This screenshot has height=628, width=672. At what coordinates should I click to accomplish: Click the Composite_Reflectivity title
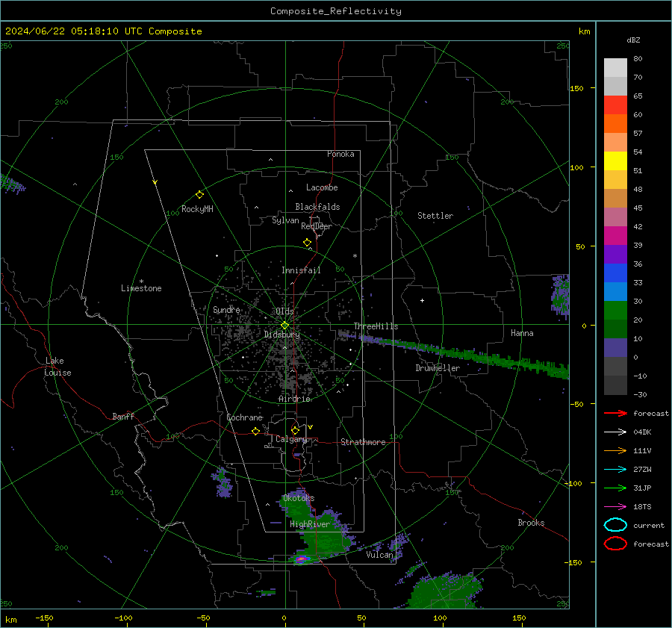coord(336,11)
